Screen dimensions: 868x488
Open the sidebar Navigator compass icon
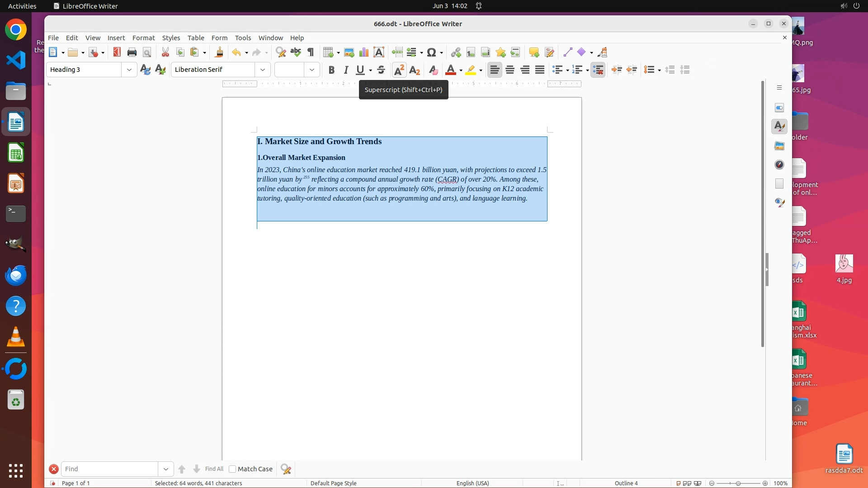[x=779, y=165]
